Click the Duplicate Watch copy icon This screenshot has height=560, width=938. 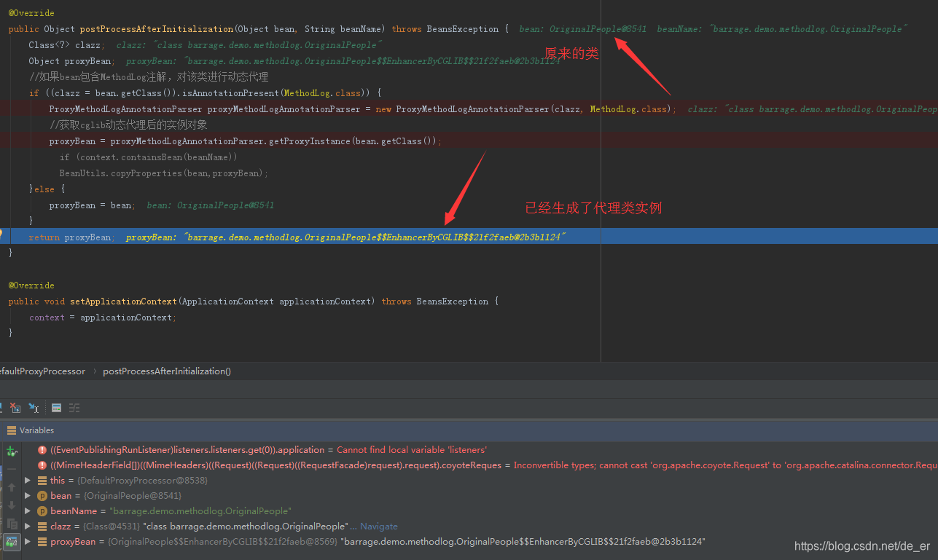pos(12,524)
